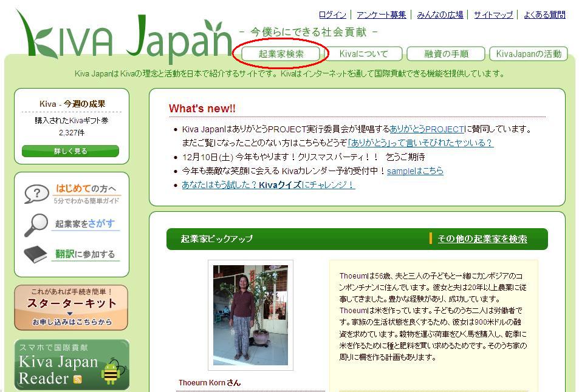The height and width of the screenshot is (392, 579).
Task: Click the Kiva - 今週の成果 heading
Action: click(x=72, y=104)
